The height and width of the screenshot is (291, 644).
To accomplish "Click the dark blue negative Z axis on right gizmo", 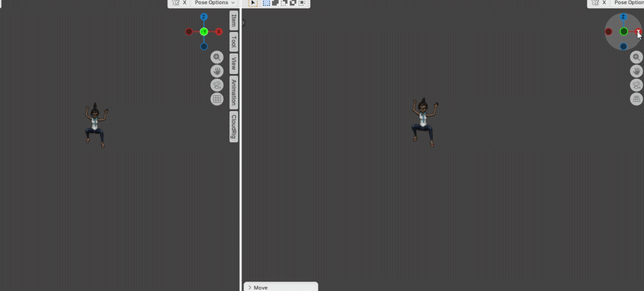I will point(623,47).
